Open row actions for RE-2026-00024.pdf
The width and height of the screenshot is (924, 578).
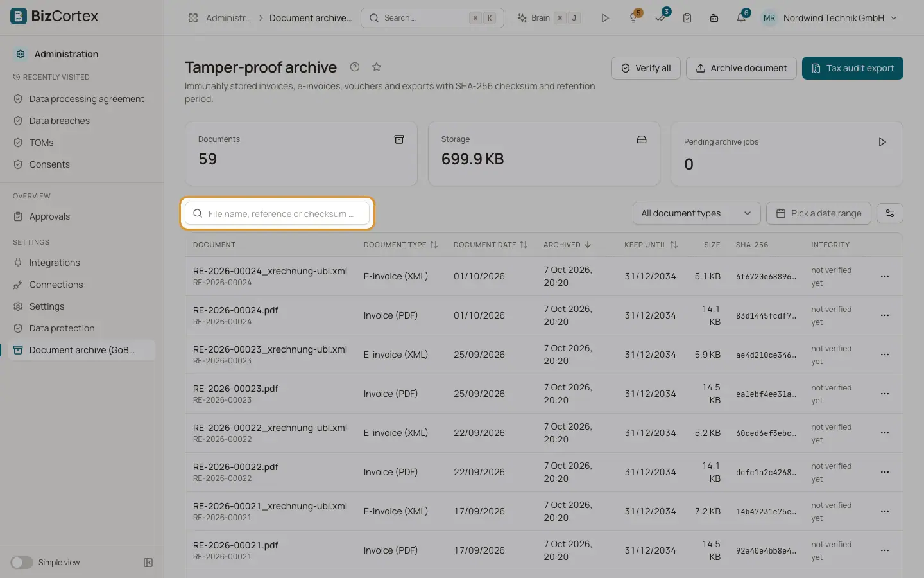click(885, 315)
